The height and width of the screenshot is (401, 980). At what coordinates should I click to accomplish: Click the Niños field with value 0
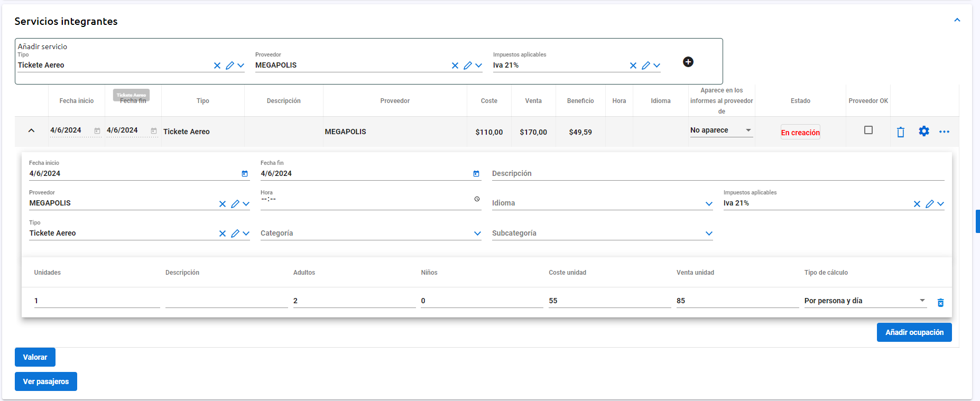482,301
